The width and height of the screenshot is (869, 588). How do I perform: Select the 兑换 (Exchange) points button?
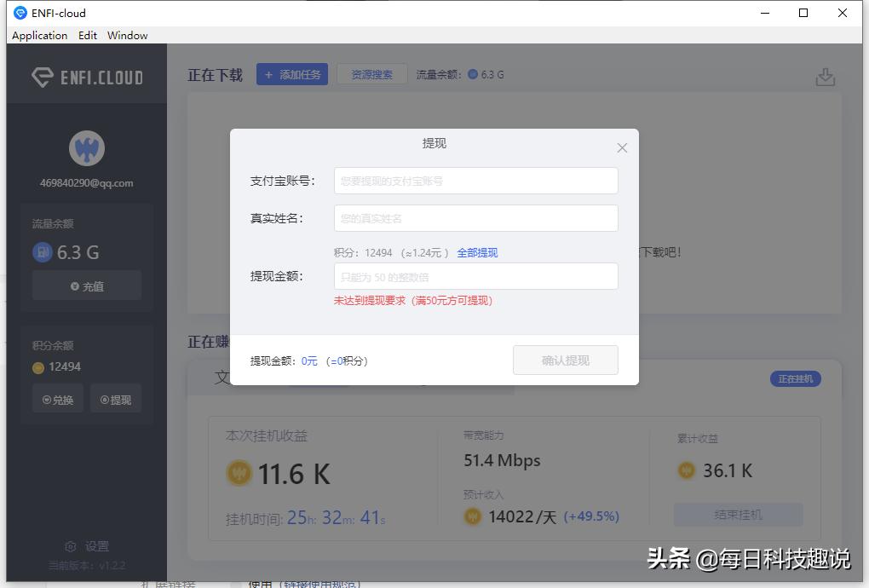pos(57,398)
